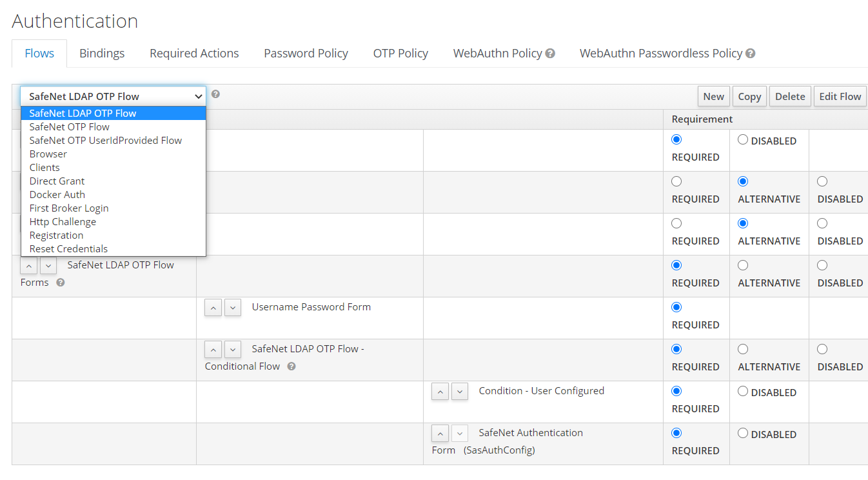The height and width of the screenshot is (480, 868).
Task: Click help icon next to SafeNet LDAP OTP Flow Forms
Action: pos(60,283)
